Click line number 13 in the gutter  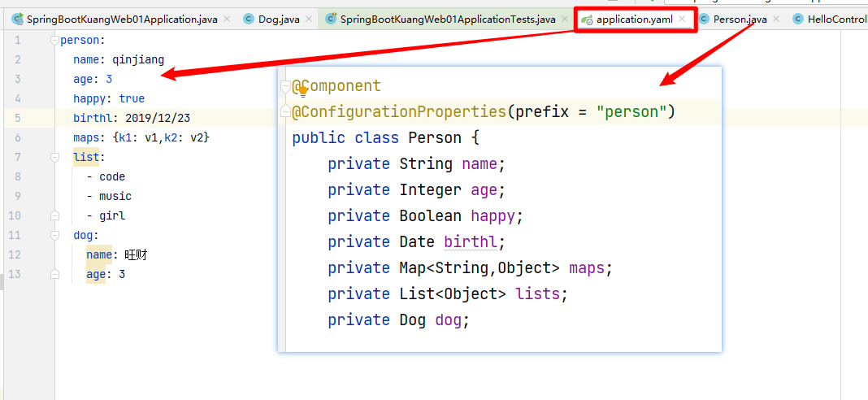15,274
